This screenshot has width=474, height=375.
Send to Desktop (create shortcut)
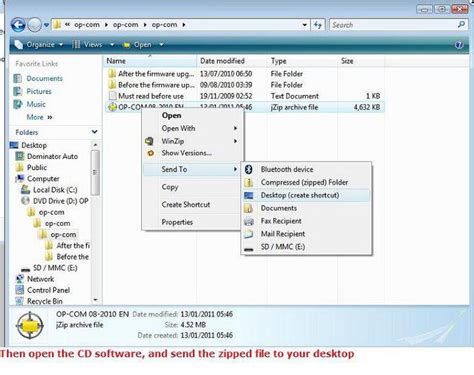pos(306,195)
